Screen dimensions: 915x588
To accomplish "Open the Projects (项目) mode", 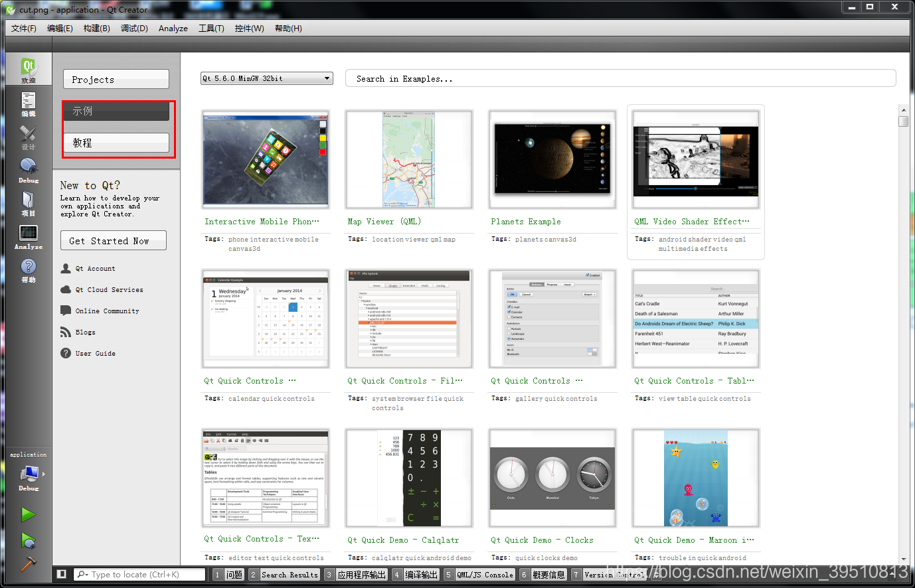I will (x=29, y=203).
